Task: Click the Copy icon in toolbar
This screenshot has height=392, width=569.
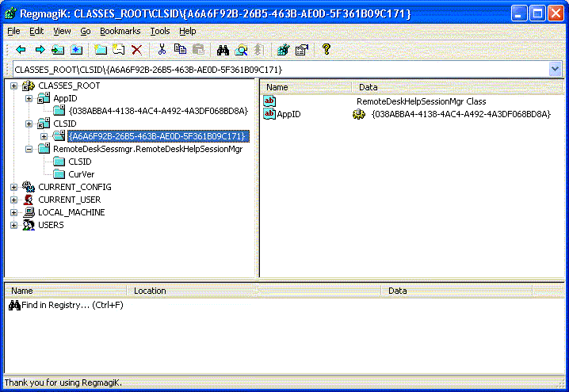Action: [x=180, y=49]
